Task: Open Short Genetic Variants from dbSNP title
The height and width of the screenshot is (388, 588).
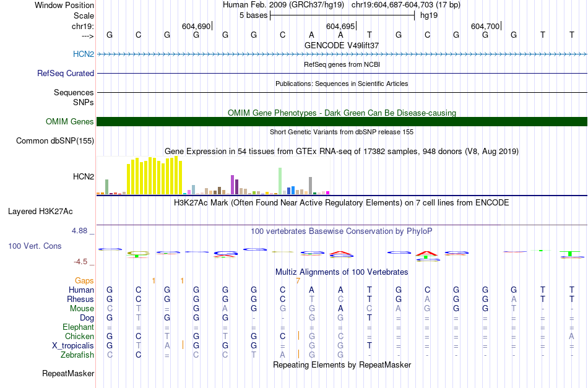Action: [x=342, y=132]
